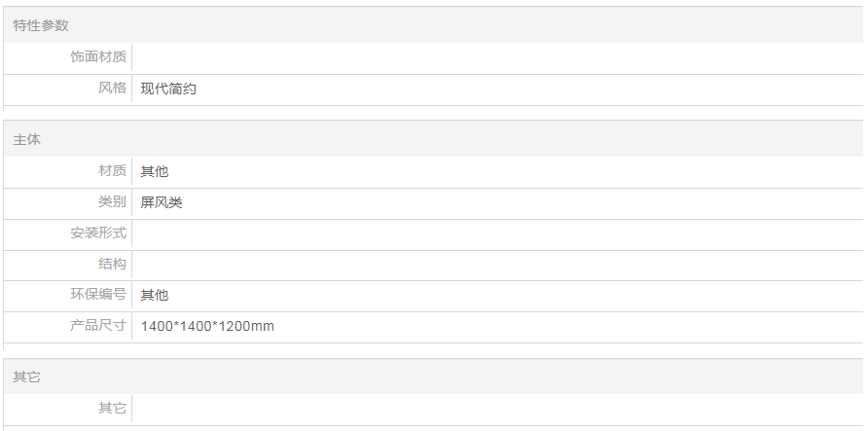The image size is (868, 431).
Task: Click the 结构 row label
Action: point(113,264)
